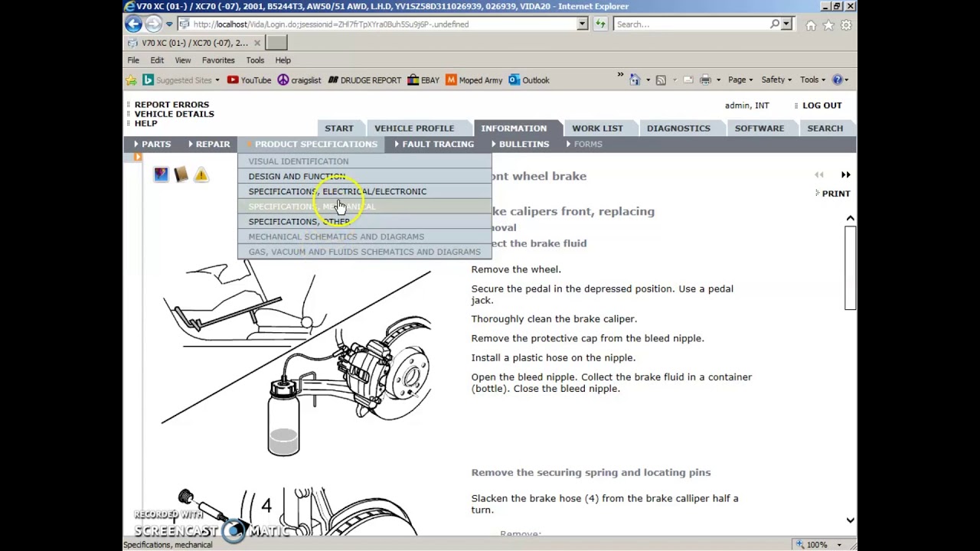Viewport: 980px width, 551px height.
Task: Click the RSS feeds icon
Action: coord(661,80)
